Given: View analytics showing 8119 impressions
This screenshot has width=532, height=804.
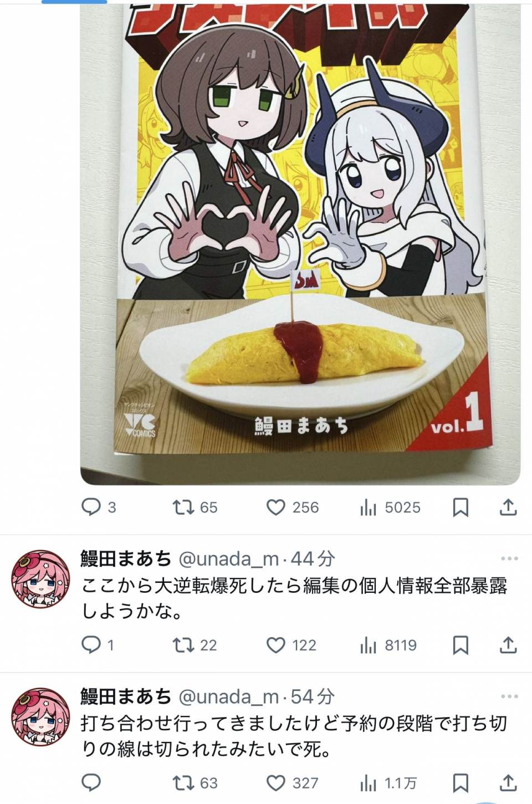Looking at the screenshot, I should coord(388,645).
